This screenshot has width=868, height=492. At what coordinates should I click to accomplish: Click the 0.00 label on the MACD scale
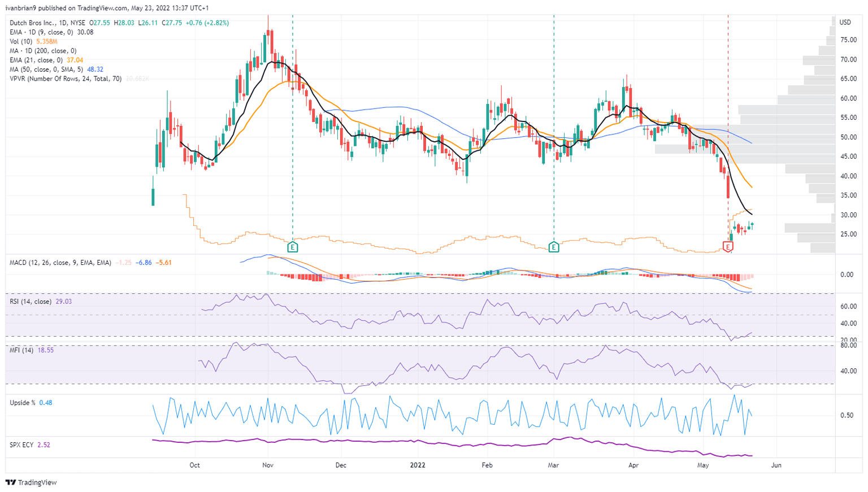coord(847,275)
